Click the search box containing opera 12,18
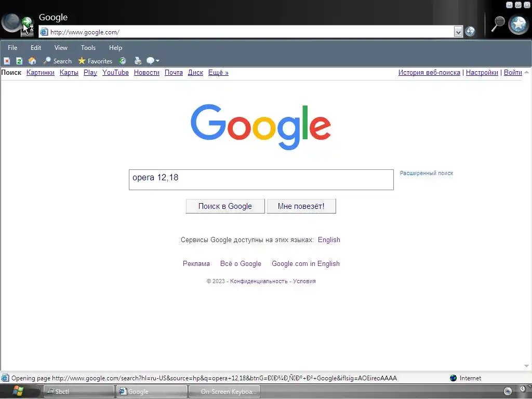532x399 pixels. [x=261, y=180]
